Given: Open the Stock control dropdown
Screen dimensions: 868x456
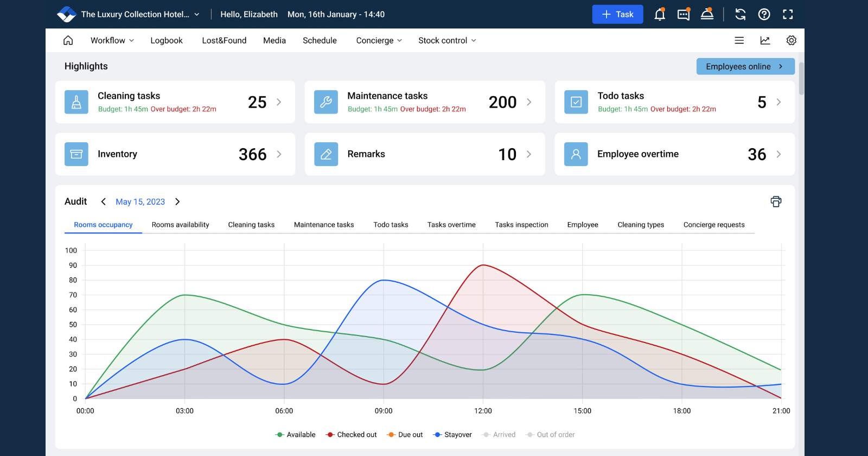Looking at the screenshot, I should (x=447, y=41).
